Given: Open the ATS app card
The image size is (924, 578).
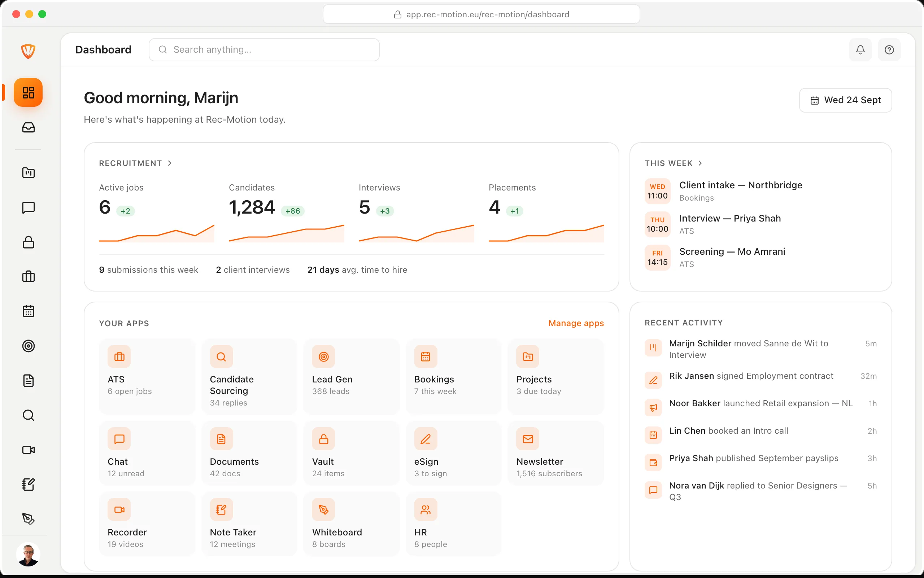Looking at the screenshot, I should [x=147, y=377].
